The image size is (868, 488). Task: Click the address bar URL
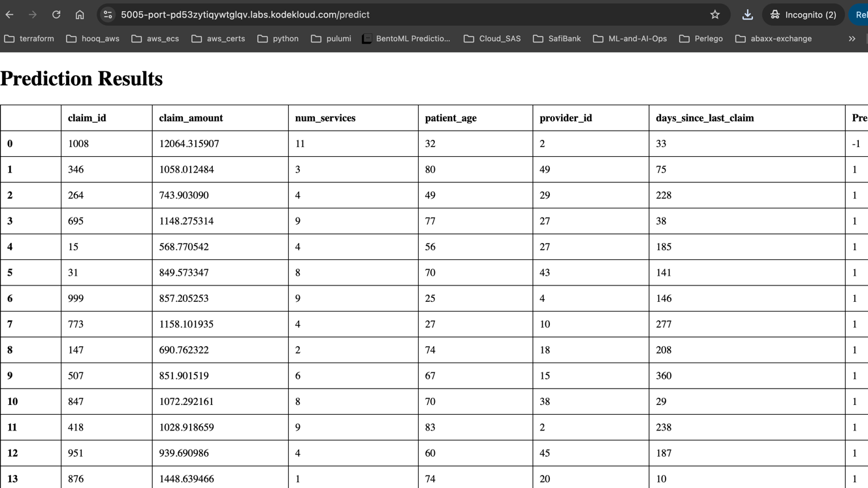click(x=245, y=14)
